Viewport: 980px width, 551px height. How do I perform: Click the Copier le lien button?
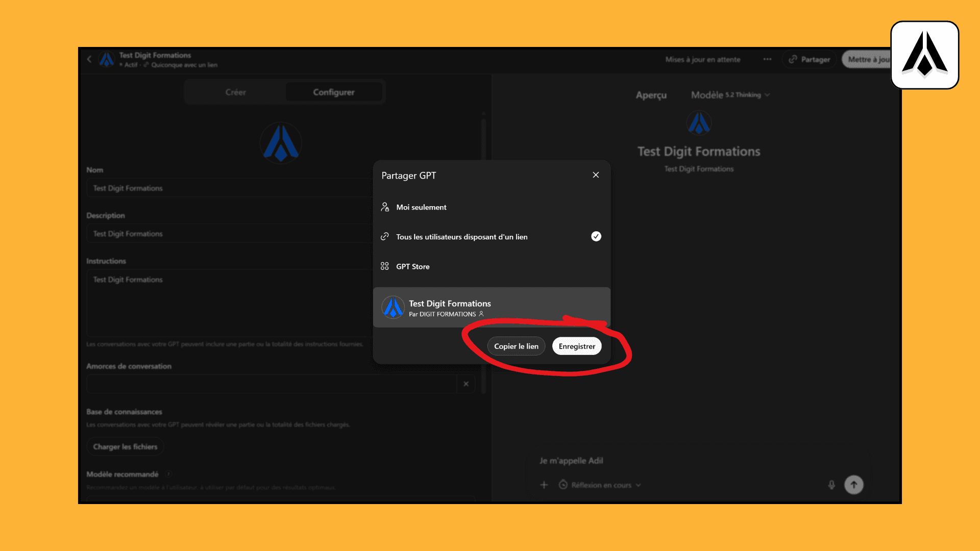coord(516,346)
